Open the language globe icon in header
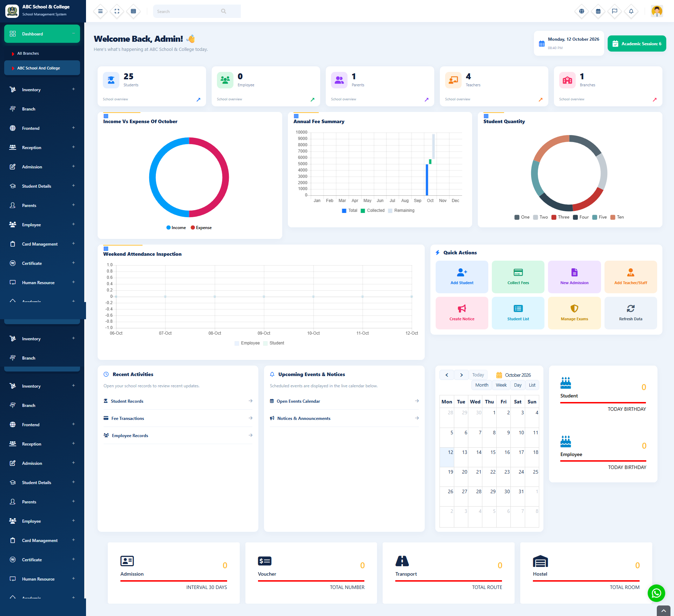The height and width of the screenshot is (616, 674). [582, 11]
